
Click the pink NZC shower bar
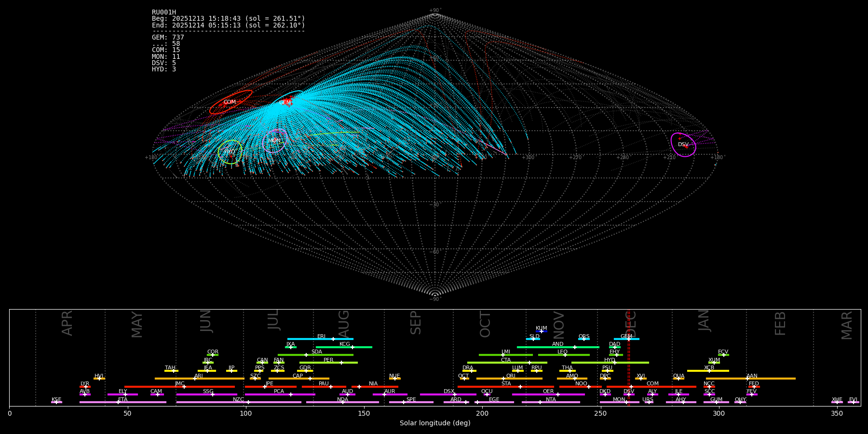tap(239, 402)
